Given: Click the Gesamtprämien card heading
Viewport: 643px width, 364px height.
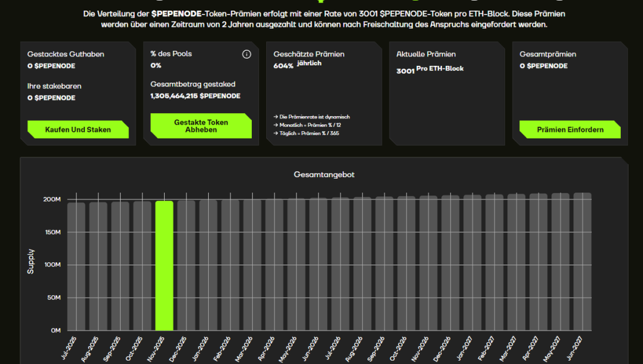Looking at the screenshot, I should click(x=548, y=55).
